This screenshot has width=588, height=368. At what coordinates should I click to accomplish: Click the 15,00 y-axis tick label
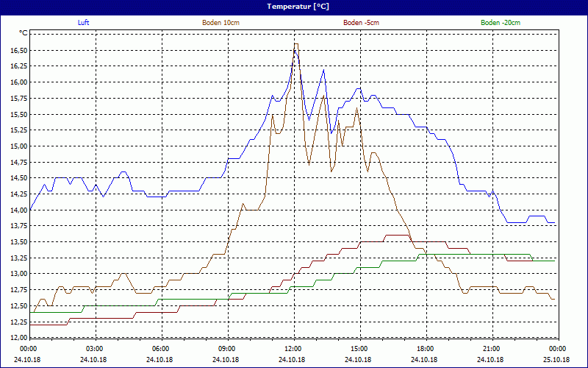coord(19,146)
